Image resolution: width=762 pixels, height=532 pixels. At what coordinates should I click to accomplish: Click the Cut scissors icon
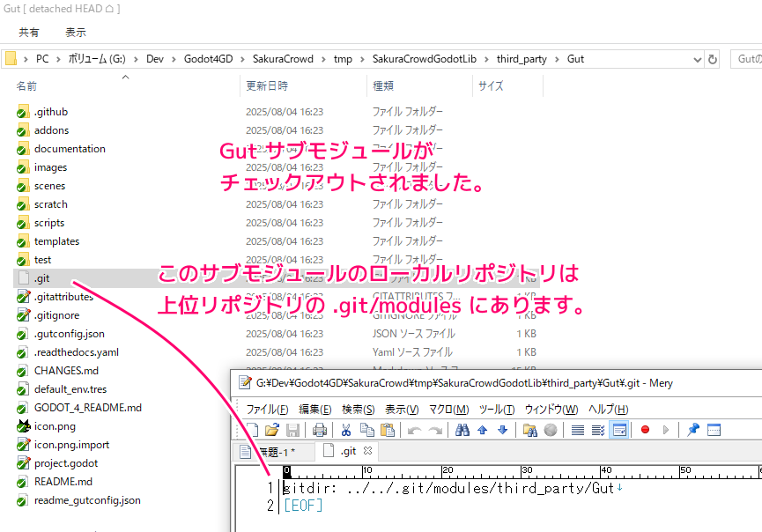point(346,430)
